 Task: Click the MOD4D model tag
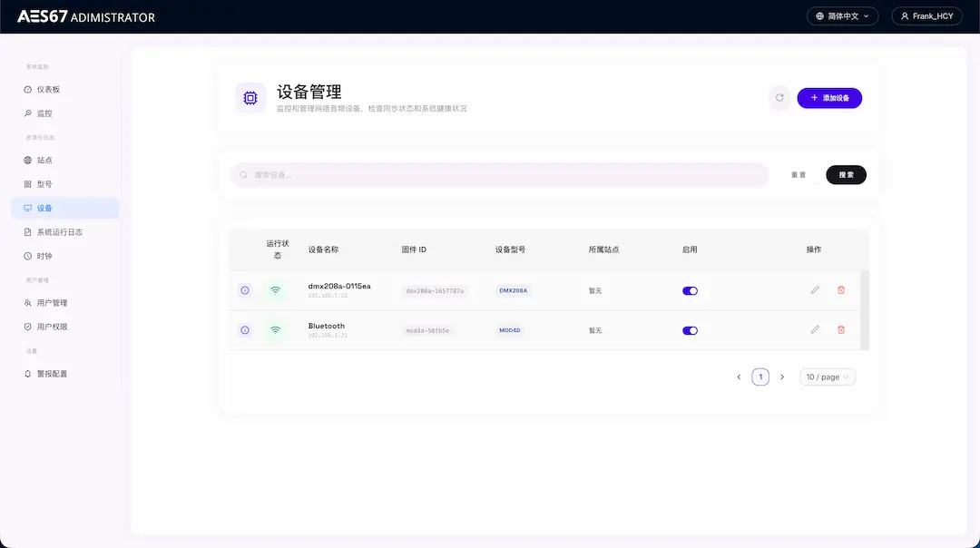coord(510,330)
